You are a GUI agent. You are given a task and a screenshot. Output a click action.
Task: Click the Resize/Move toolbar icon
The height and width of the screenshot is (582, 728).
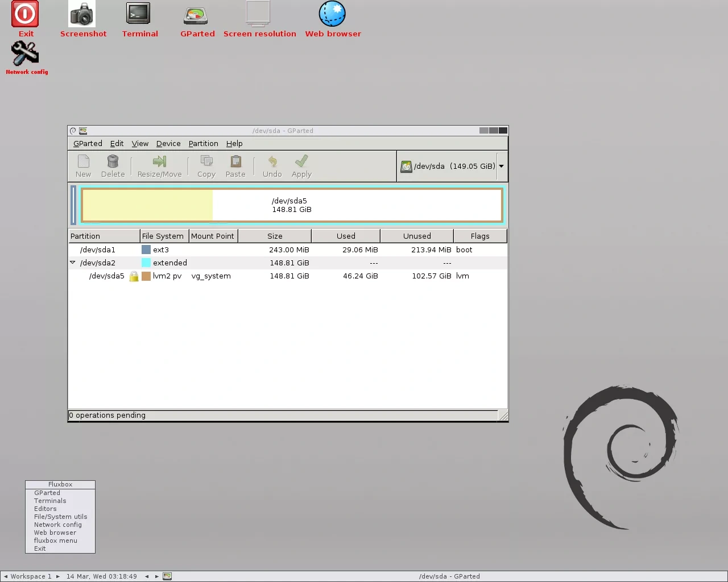click(159, 161)
